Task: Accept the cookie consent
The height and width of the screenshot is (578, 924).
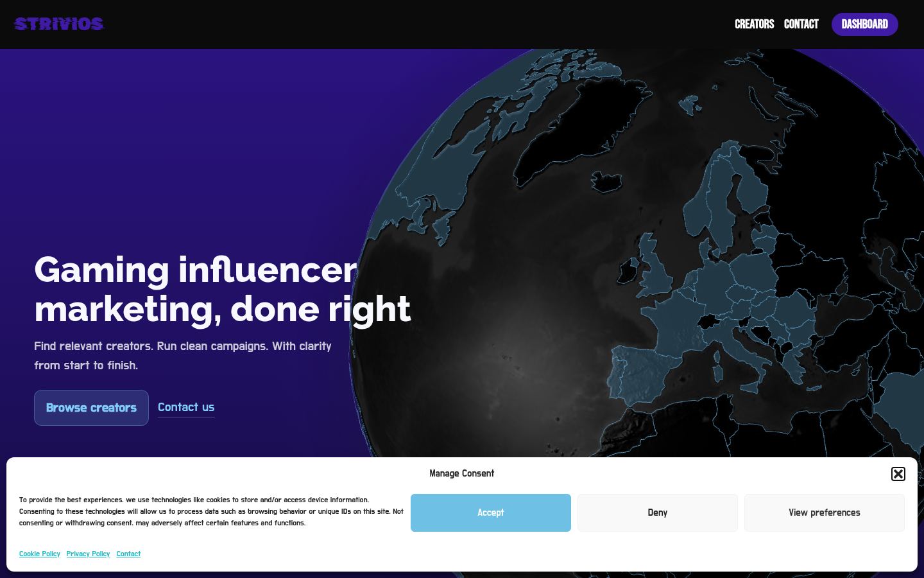Action: point(491,512)
